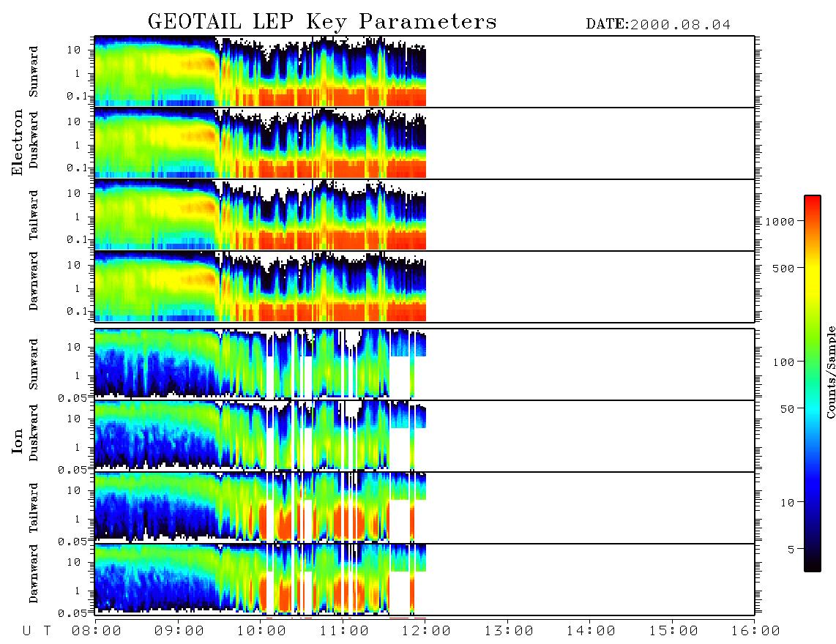
Task: Click the color scale's 10 tick value
Action: pos(787,503)
